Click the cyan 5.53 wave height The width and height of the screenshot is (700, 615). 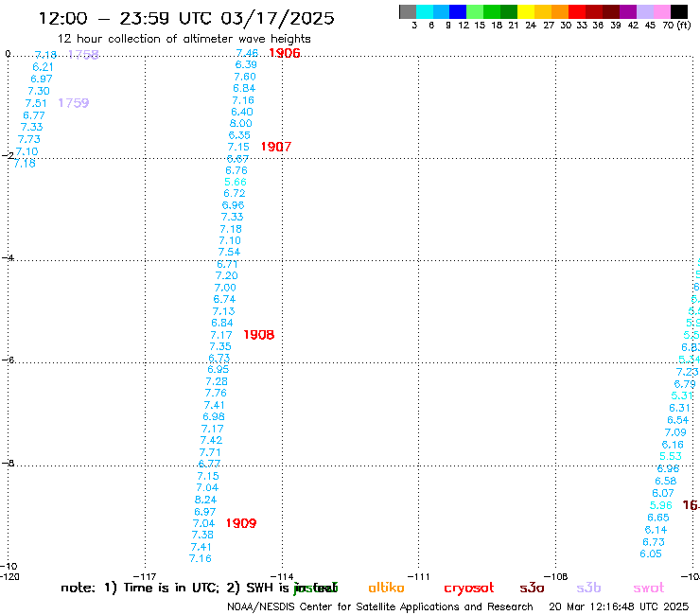click(671, 456)
